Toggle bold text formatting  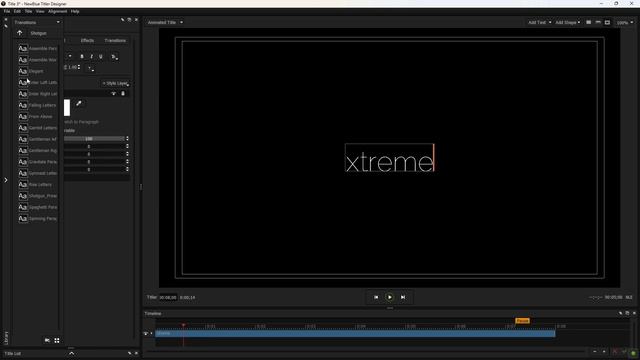(x=82, y=56)
